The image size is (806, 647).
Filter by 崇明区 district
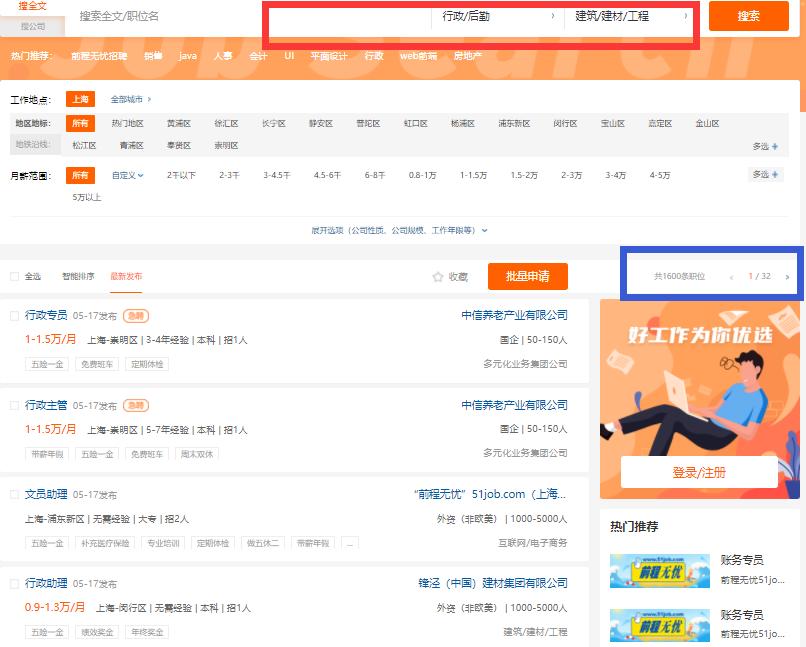coord(226,145)
